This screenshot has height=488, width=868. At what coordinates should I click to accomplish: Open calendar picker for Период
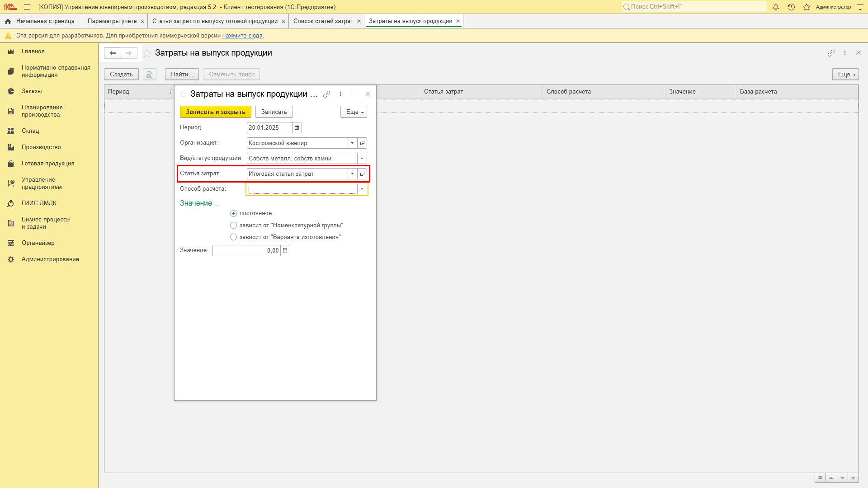coord(297,128)
